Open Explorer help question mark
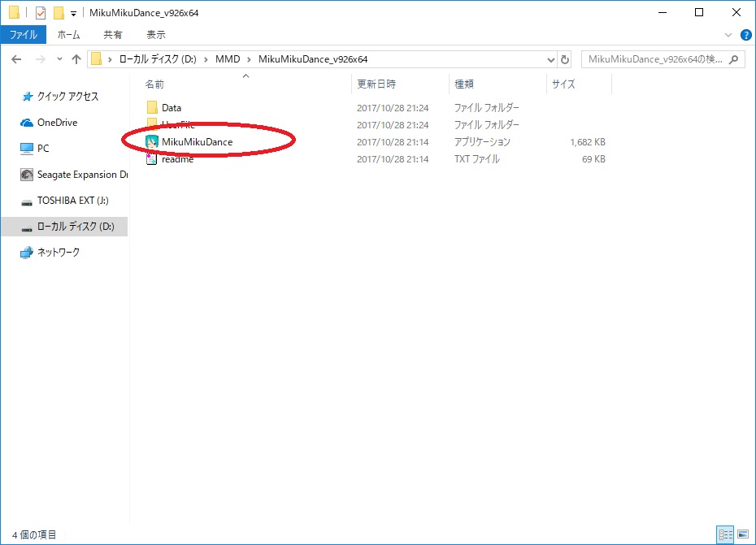Screen dimensions: 756x545 tap(745, 35)
